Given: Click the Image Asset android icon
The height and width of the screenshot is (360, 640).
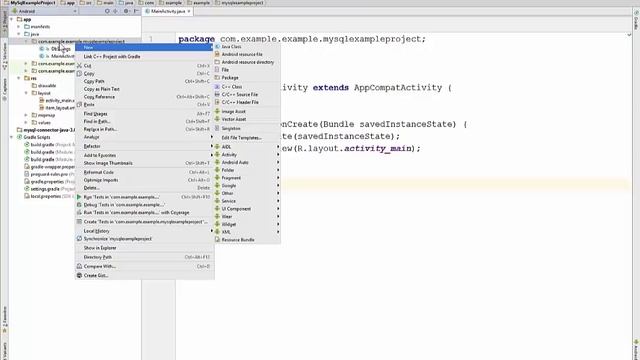Looking at the screenshot, I should click(x=217, y=111).
